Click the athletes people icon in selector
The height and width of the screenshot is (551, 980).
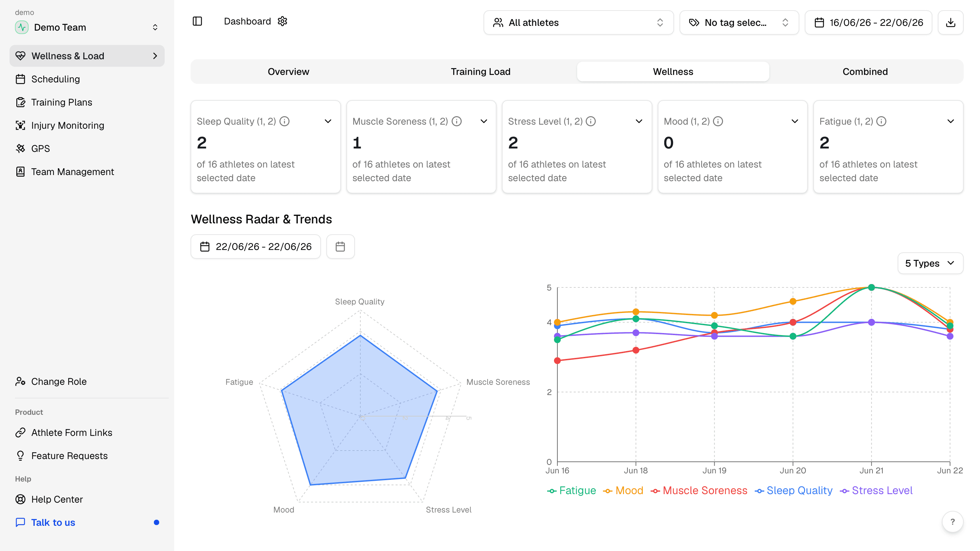(x=498, y=22)
